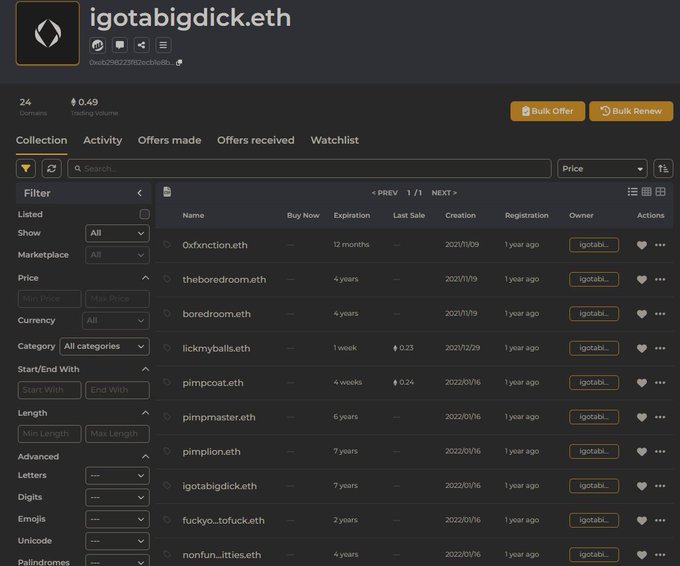Click the ENS profile avatar image

(x=48, y=33)
